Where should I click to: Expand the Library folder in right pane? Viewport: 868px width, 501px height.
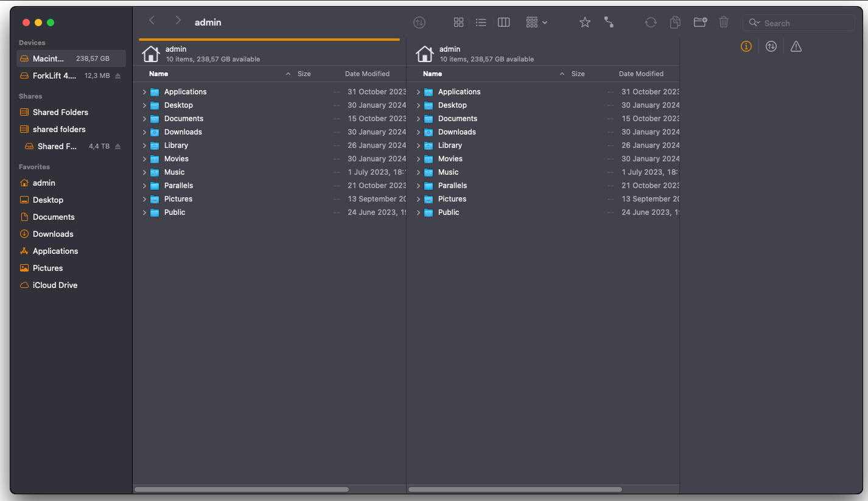(418, 145)
